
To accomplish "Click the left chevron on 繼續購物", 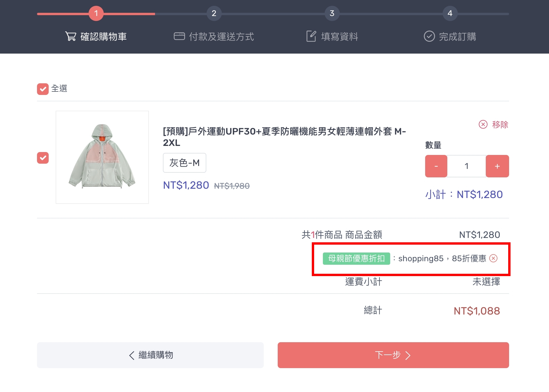I will [132, 355].
